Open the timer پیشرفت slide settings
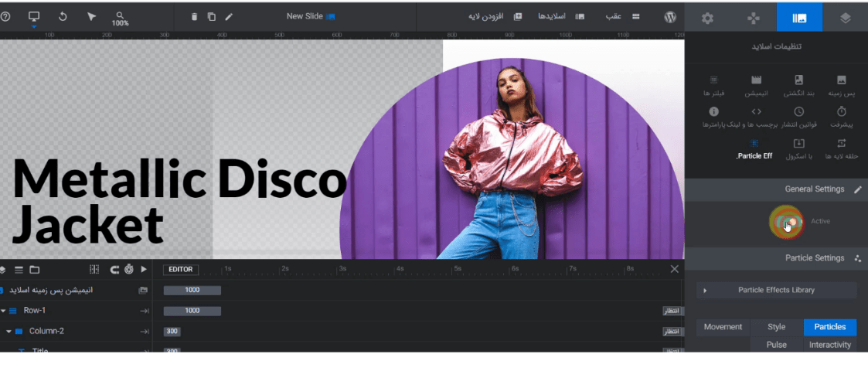The width and height of the screenshot is (868, 378). click(841, 117)
